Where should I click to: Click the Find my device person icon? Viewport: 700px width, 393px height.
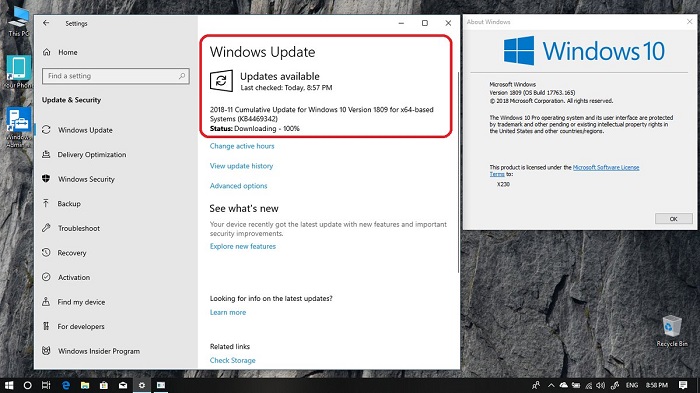pyautogui.click(x=46, y=302)
